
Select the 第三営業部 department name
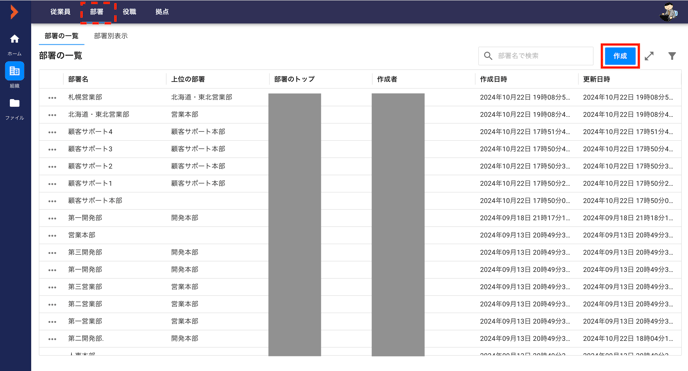click(85, 287)
